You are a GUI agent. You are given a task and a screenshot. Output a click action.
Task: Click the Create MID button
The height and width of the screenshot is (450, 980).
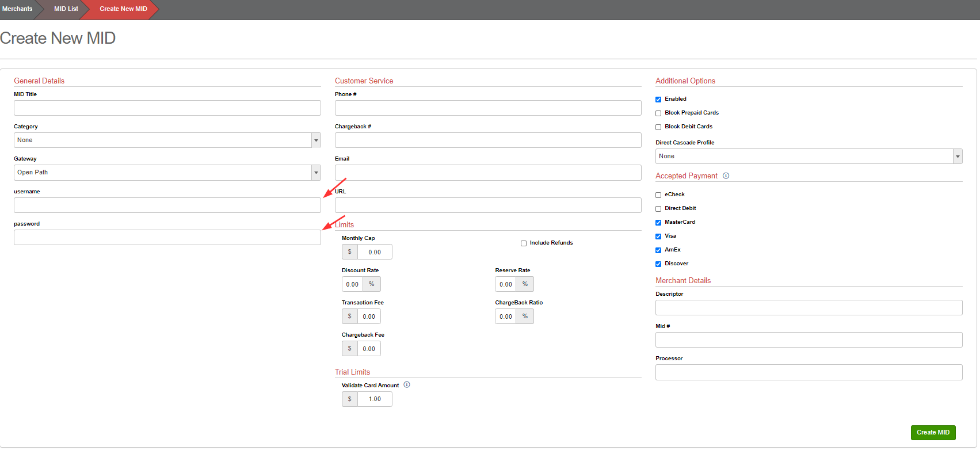point(933,433)
